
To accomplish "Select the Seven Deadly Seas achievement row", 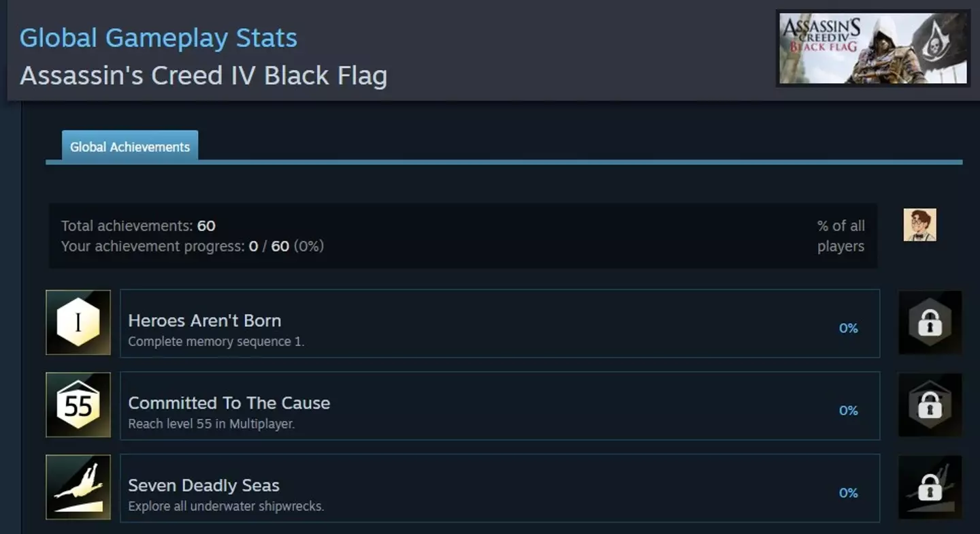I will click(500, 487).
